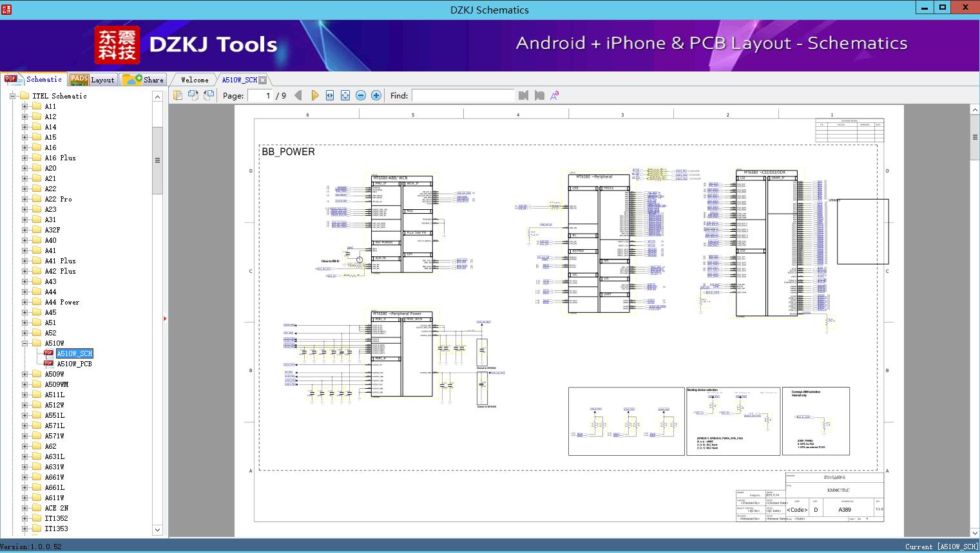The width and height of the screenshot is (980, 553).
Task: Fit page to width
Action: tap(330, 95)
